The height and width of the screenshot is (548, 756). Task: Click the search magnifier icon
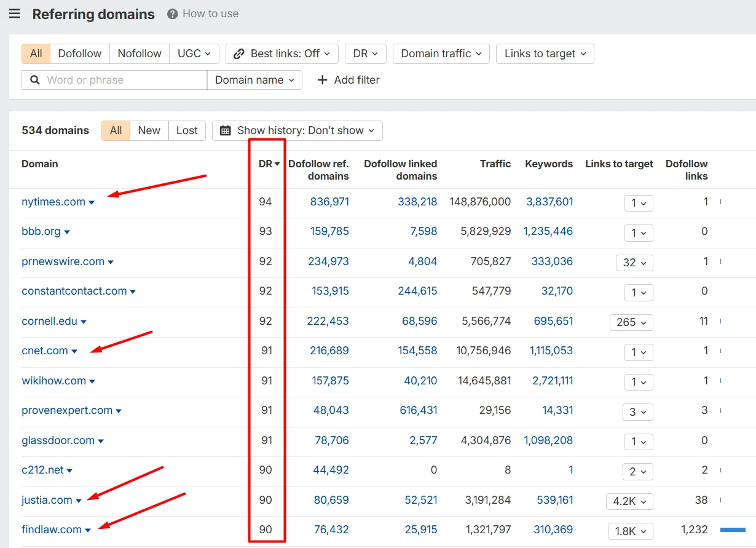point(34,80)
